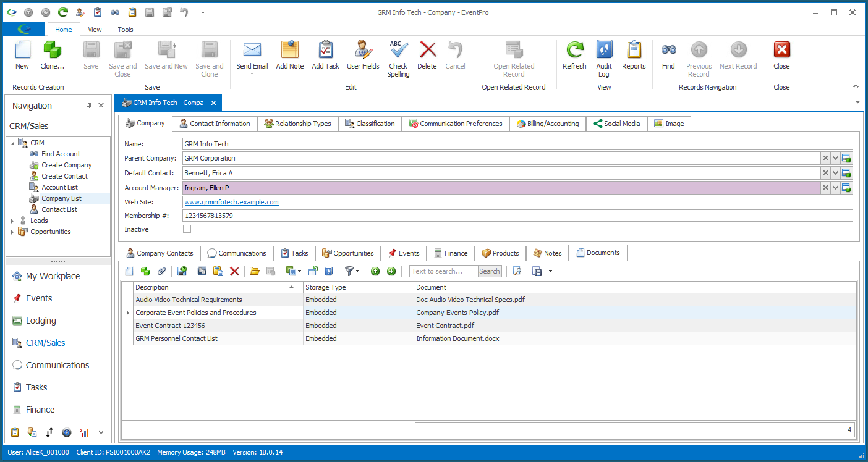This screenshot has height=462, width=868.
Task: Click Add Task in the ribbon
Action: 326,56
